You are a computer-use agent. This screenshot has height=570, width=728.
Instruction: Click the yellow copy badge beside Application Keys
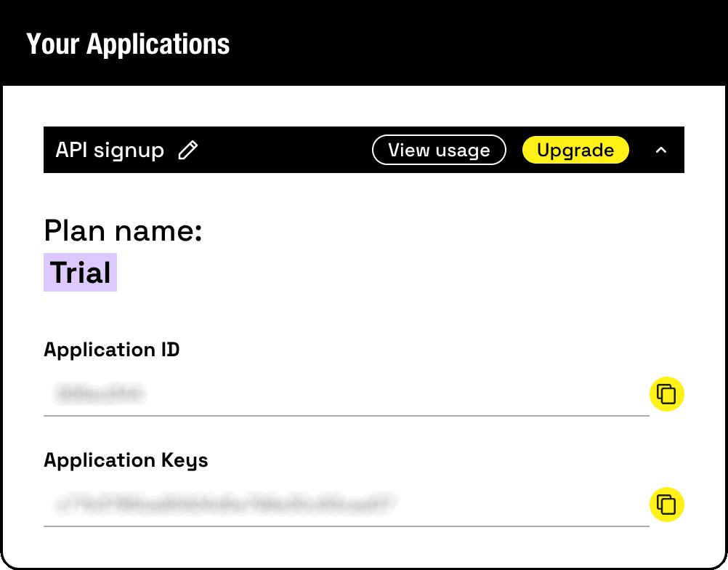click(x=666, y=505)
